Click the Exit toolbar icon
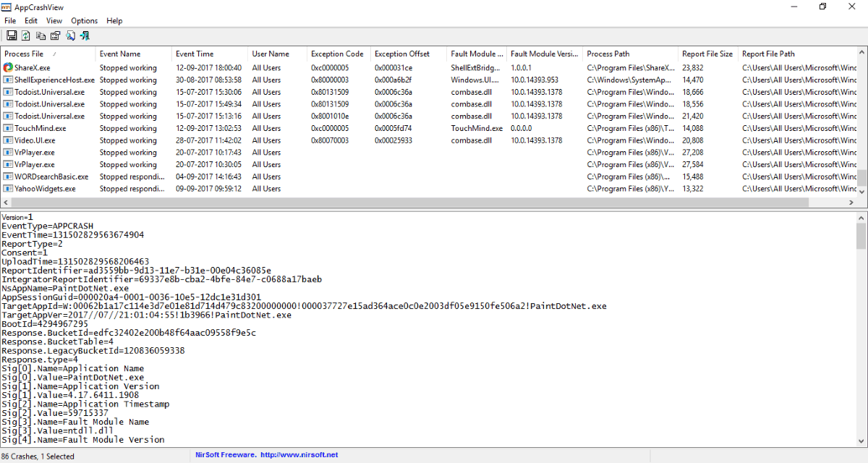This screenshot has width=868, height=463. pyautogui.click(x=85, y=35)
